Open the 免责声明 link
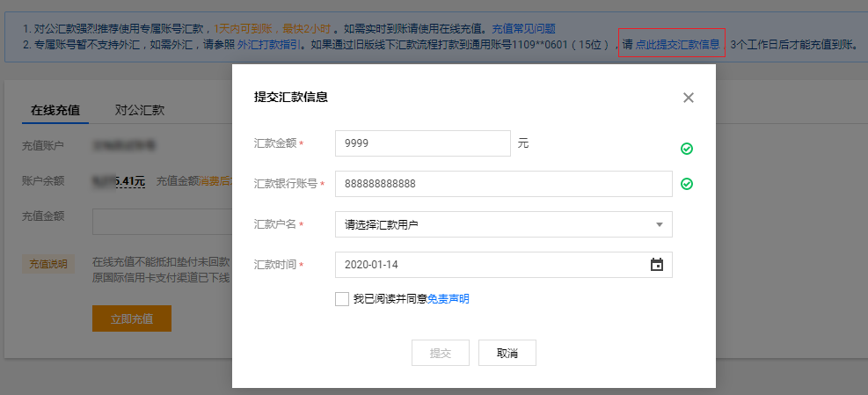Screen dimensions: 868x395 pyautogui.click(x=449, y=299)
